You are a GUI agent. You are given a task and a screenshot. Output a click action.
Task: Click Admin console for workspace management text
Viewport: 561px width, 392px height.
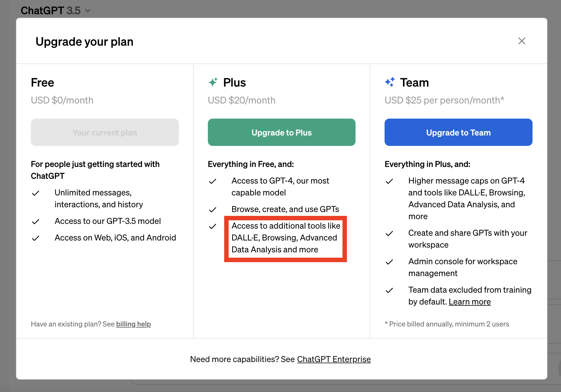tap(463, 267)
